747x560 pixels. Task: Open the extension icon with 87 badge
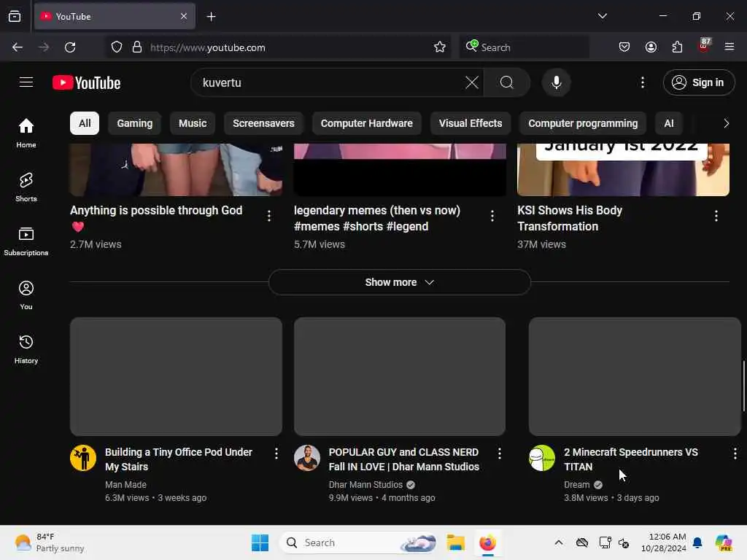[704, 46]
